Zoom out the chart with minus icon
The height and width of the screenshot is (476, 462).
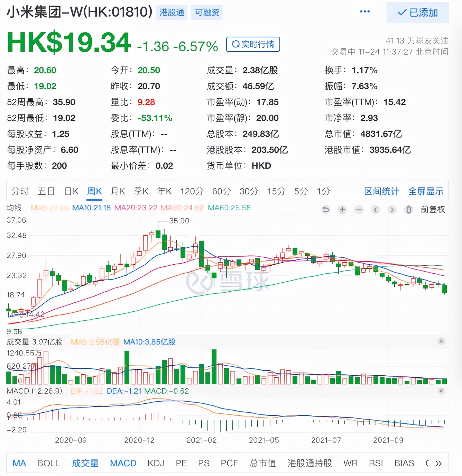coord(359,210)
